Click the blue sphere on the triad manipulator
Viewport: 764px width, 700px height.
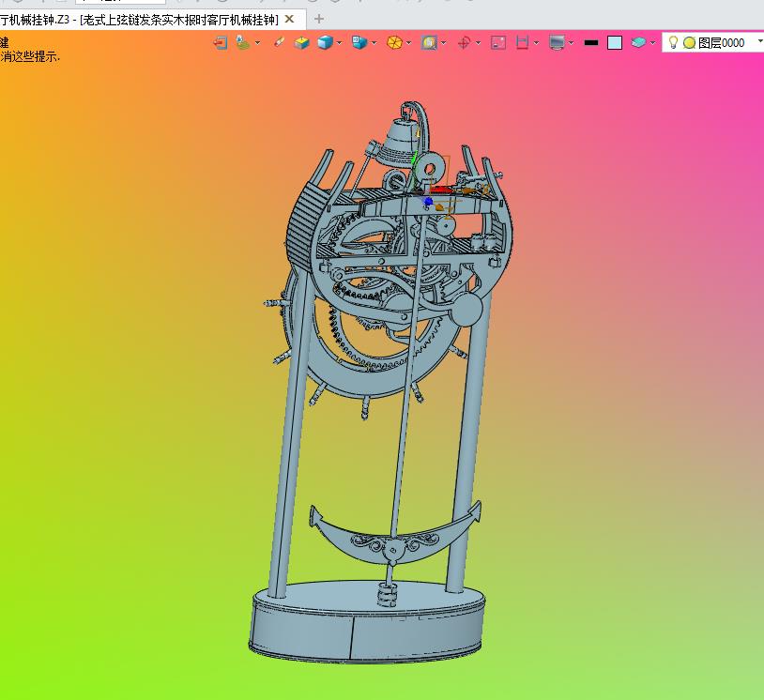point(428,201)
